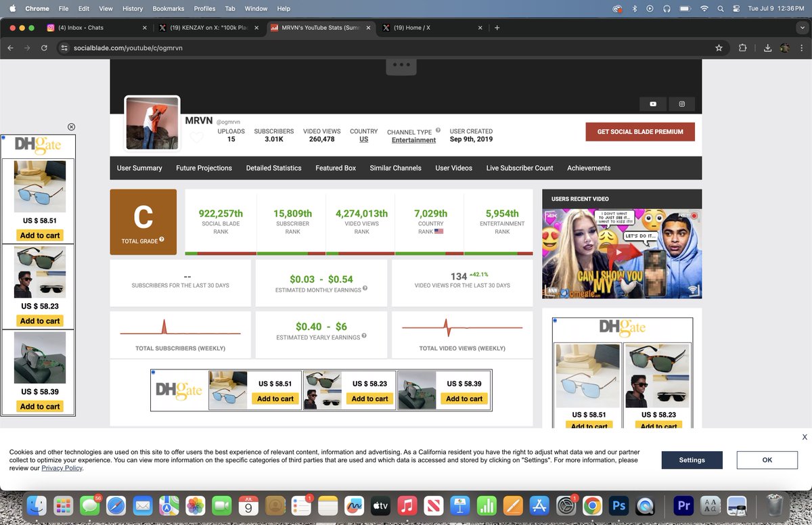This screenshot has height=525, width=812.
Task: Open Bluetooth menu bar icon
Action: [x=634, y=8]
